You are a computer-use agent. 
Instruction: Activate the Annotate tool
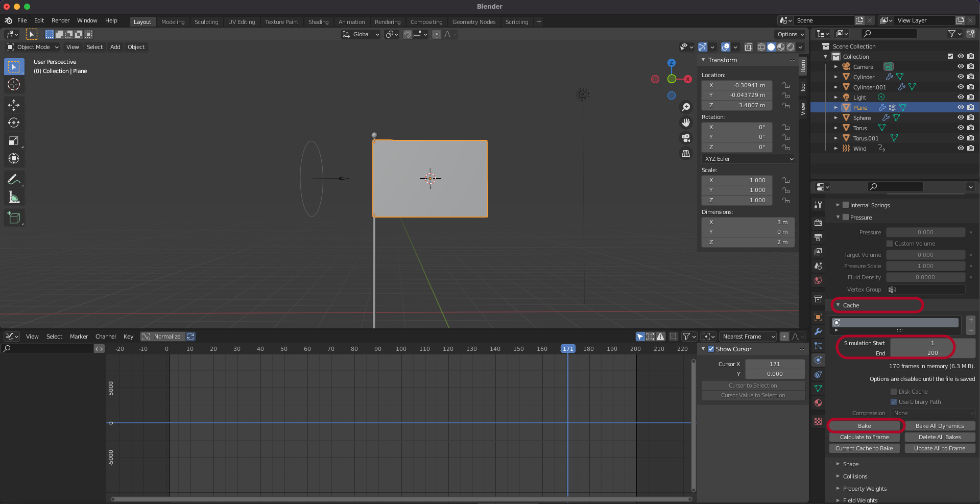pos(14,179)
